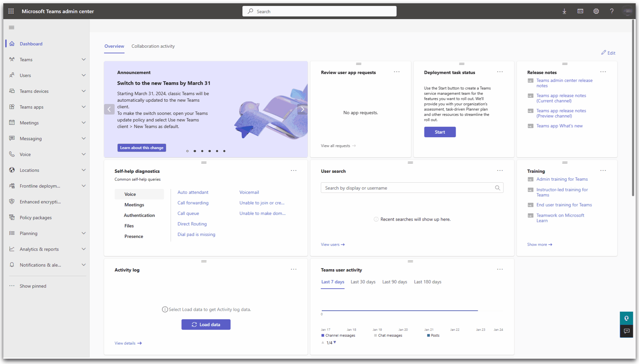Open settings gear in top bar
The height and width of the screenshot is (364, 639).
pos(596,11)
